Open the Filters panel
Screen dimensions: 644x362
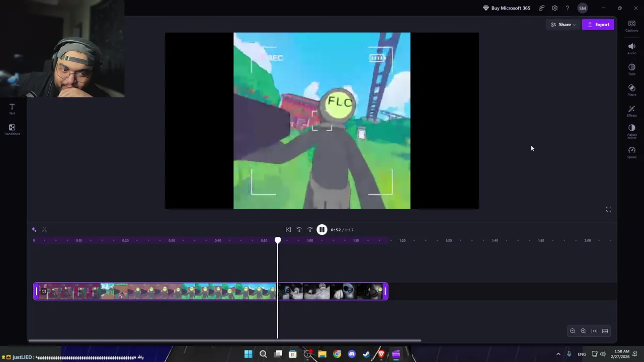point(632,90)
